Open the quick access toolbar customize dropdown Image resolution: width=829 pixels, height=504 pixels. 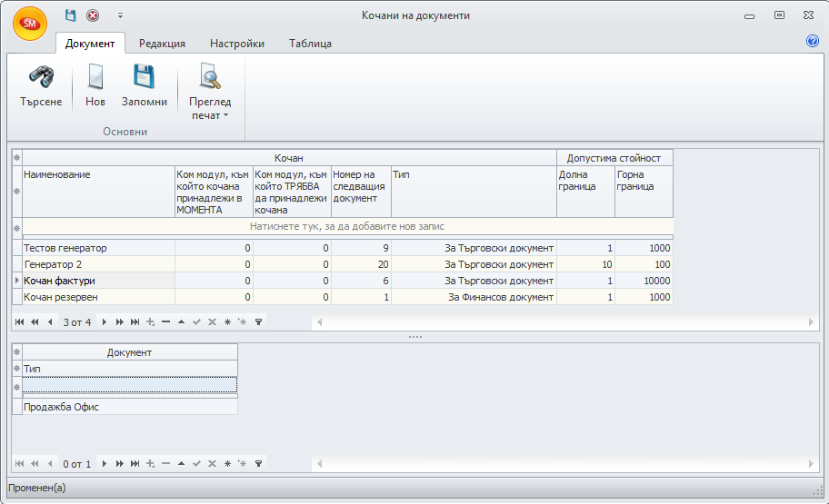click(120, 15)
